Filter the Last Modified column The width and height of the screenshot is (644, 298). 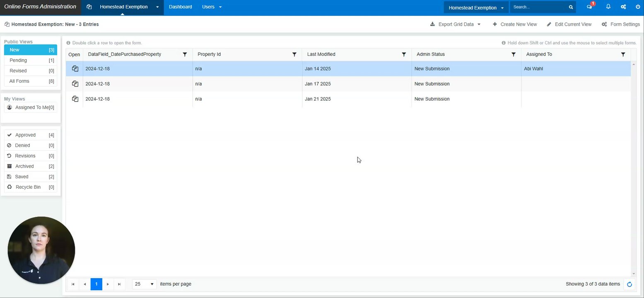point(404,54)
